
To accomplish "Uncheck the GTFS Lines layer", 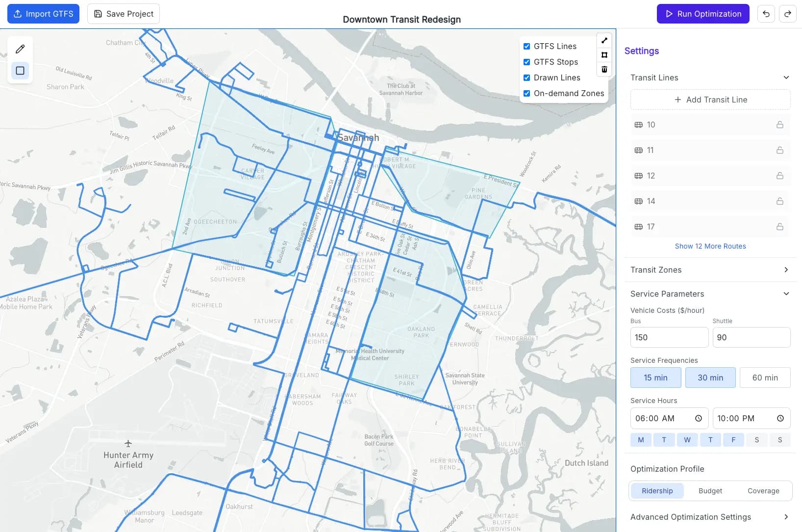I will 526,46.
